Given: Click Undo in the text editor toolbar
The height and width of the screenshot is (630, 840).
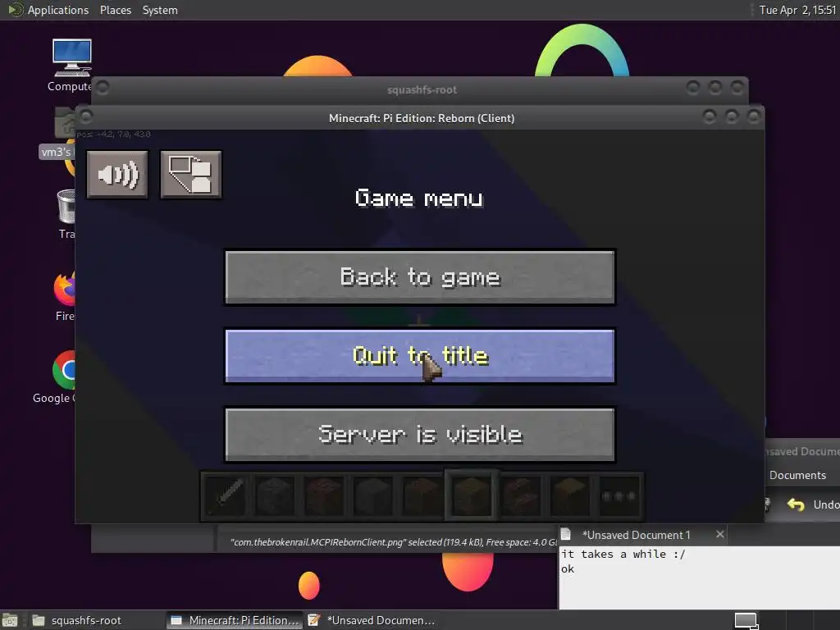Looking at the screenshot, I should pyautogui.click(x=813, y=504).
